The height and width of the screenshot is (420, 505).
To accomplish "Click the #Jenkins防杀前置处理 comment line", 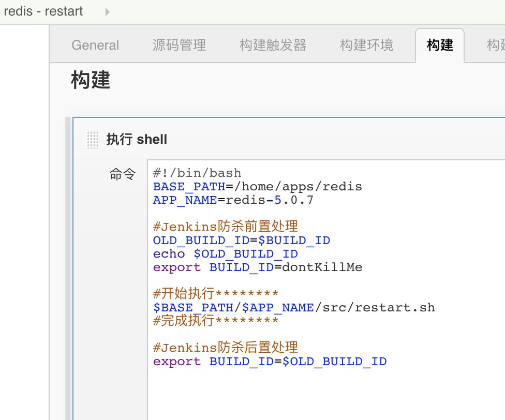I will 226,227.
